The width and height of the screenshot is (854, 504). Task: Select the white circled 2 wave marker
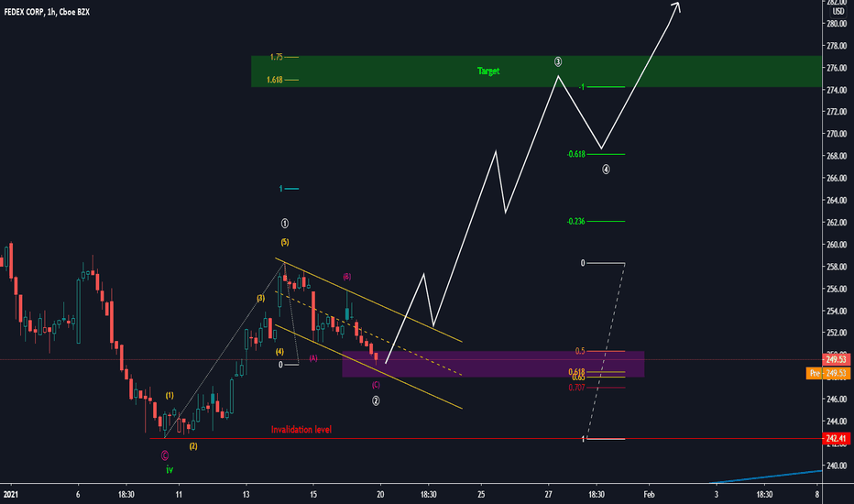[376, 401]
